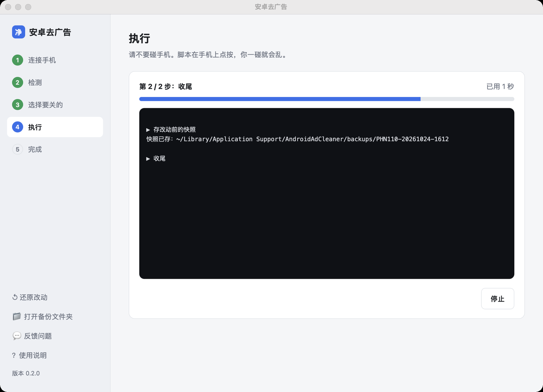543x392 pixels.
Task: Click the 安卓去广告 window title bar text
Action: [271, 7]
